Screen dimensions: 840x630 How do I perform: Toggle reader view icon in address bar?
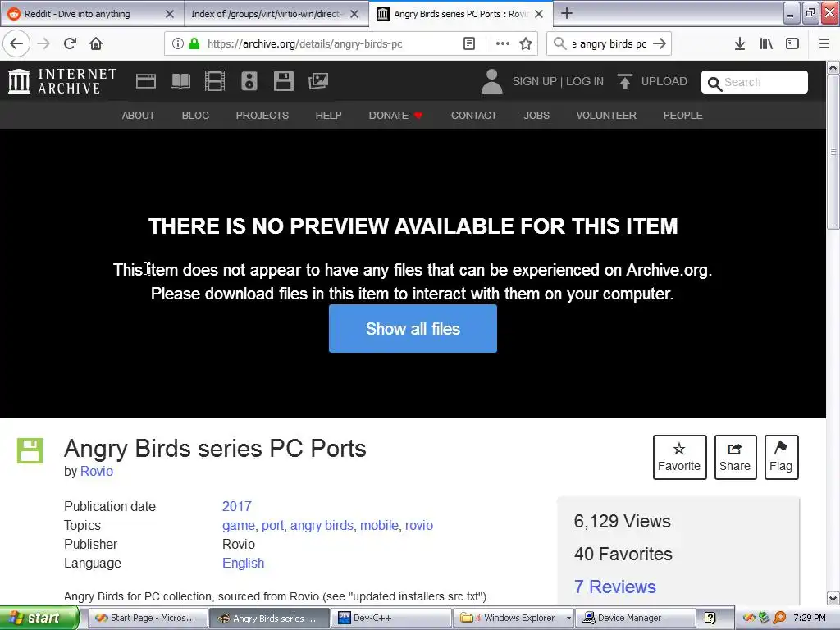coord(469,44)
